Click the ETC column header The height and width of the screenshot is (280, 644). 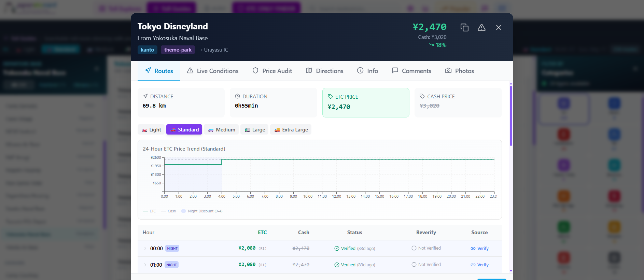[262, 233]
